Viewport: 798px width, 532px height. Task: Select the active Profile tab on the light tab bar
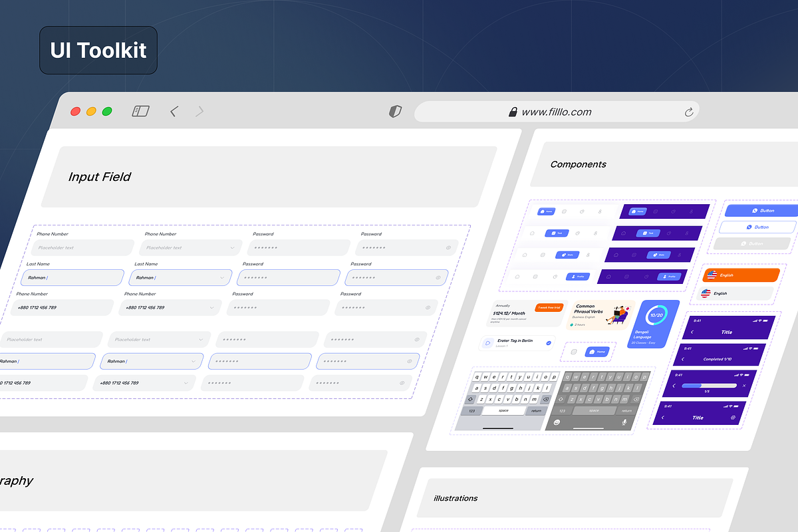click(x=577, y=276)
